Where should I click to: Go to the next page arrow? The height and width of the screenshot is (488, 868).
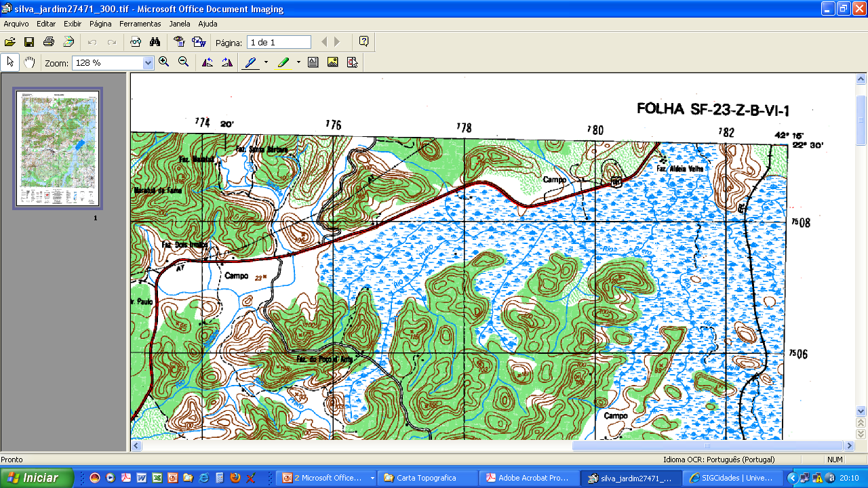point(337,42)
